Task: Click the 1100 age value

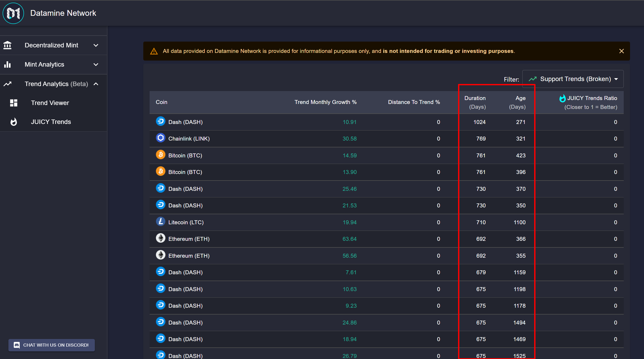Action: 520,222
